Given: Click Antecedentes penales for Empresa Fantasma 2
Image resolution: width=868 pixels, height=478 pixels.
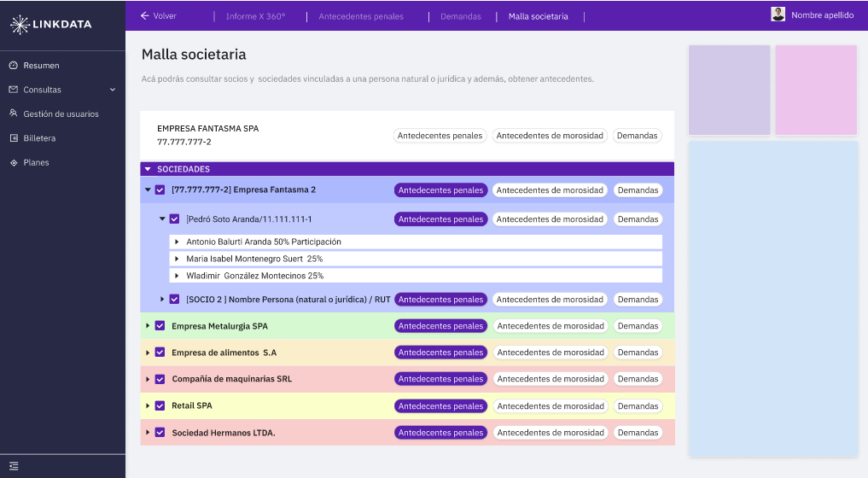Looking at the screenshot, I should (x=440, y=190).
